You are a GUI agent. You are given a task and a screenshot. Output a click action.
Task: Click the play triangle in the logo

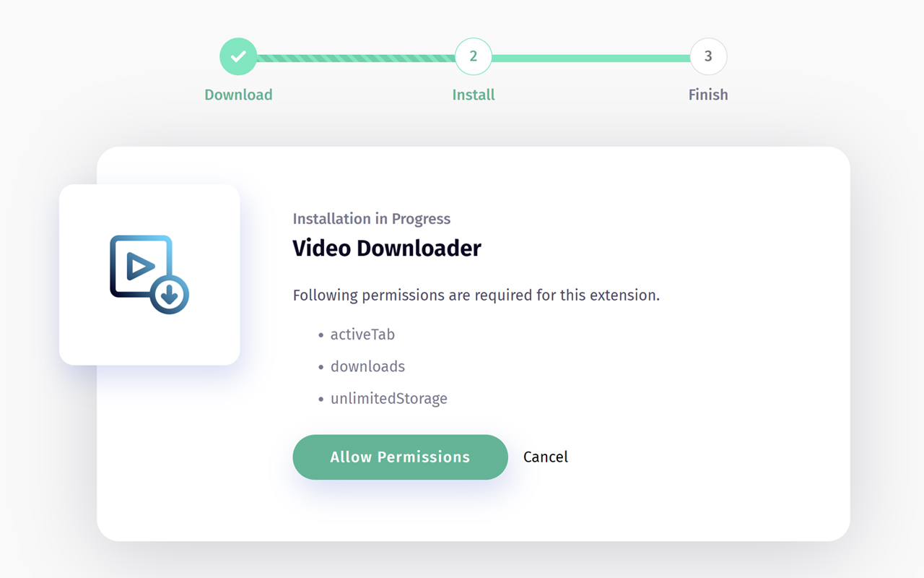coord(139,267)
